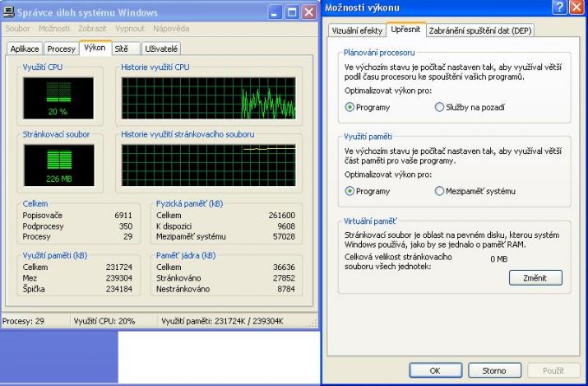Click the disabled Použít button
Viewport: 588px width, 386px height.
pyautogui.click(x=553, y=370)
